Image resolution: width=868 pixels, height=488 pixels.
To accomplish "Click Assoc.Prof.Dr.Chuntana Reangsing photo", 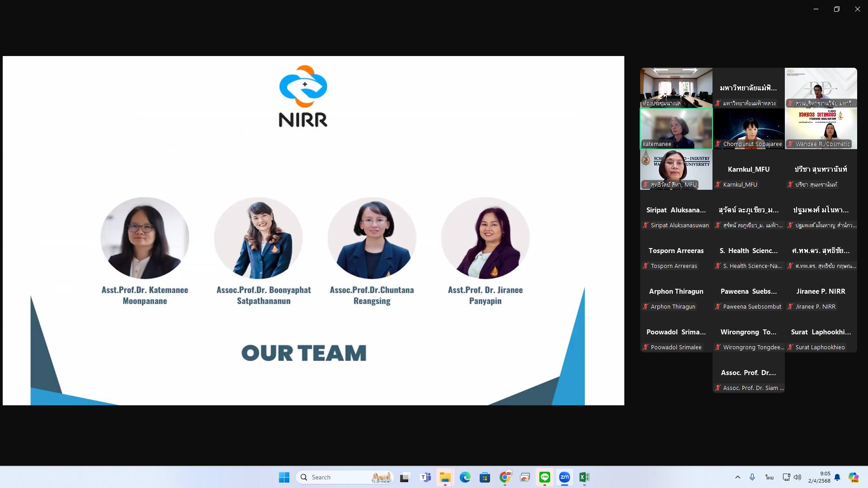I will coord(372,238).
